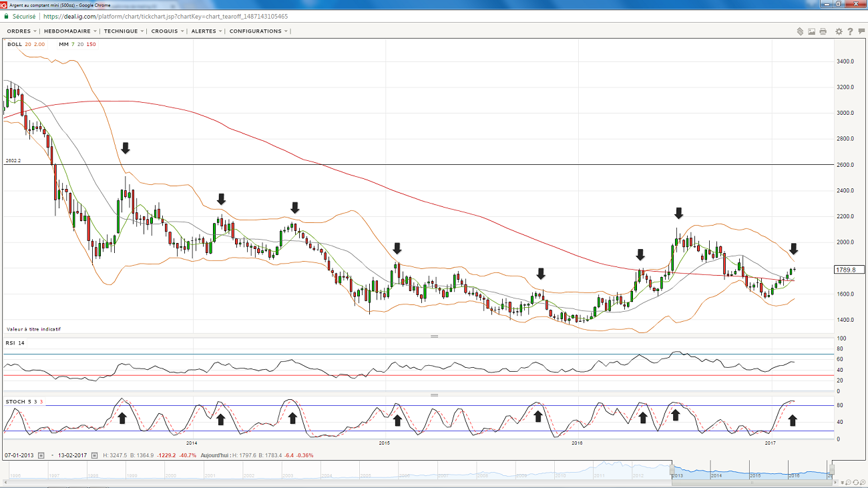868x488 pixels.
Task: Open the TECHNIQUE indicators dropdown
Action: coord(124,31)
